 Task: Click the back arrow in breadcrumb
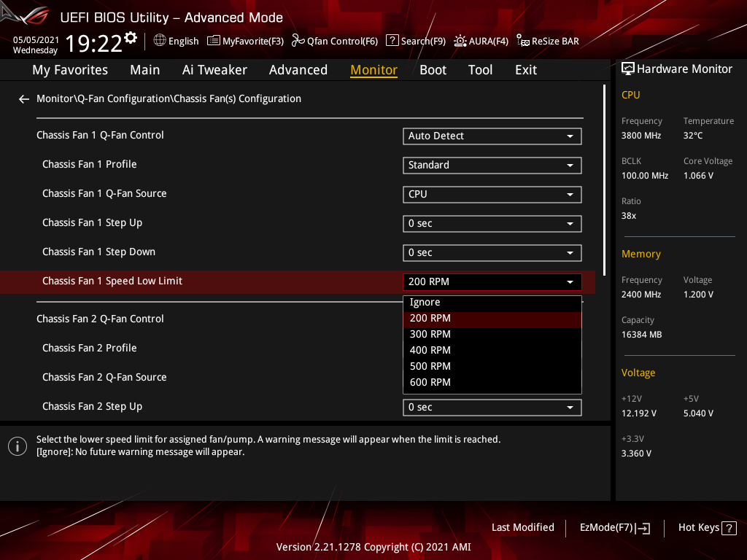click(24, 99)
